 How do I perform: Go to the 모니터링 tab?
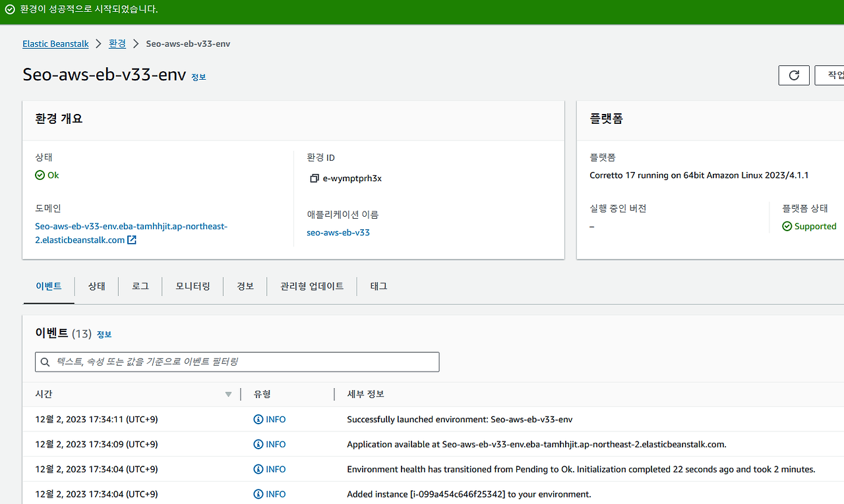(193, 287)
